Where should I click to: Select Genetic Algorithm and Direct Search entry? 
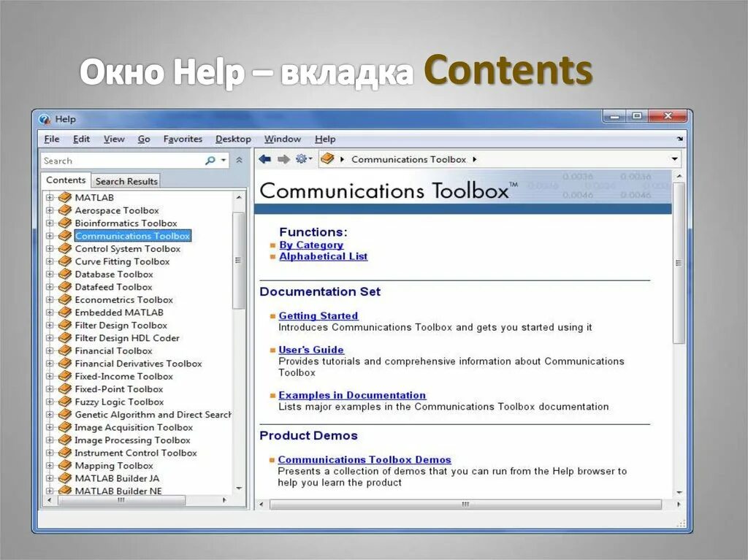point(153,415)
